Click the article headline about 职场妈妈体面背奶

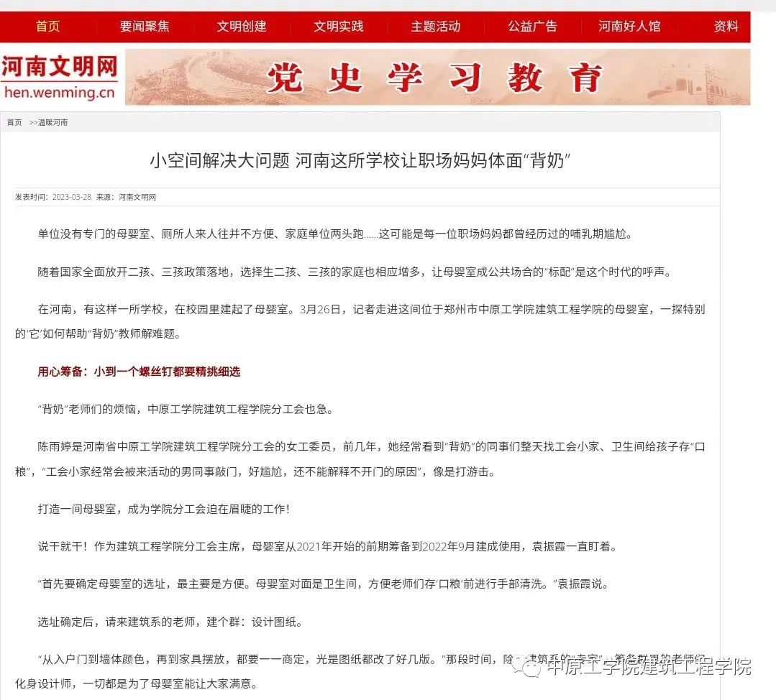click(x=360, y=160)
